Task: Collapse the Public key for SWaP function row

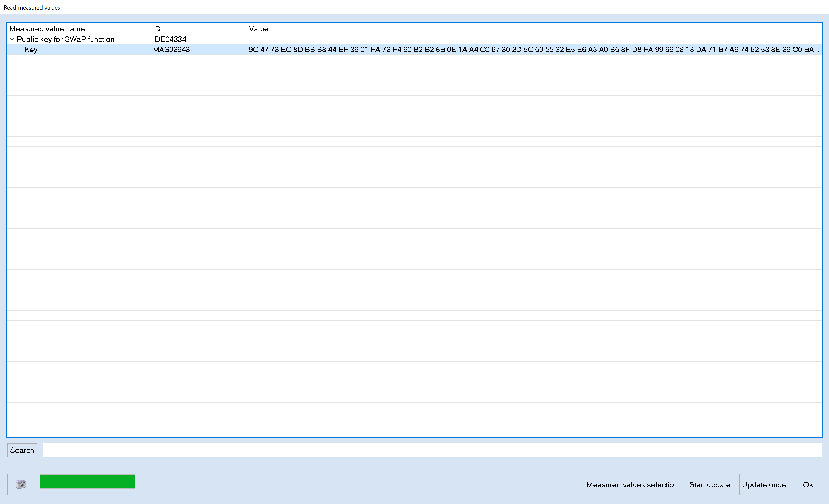Action: click(x=12, y=39)
